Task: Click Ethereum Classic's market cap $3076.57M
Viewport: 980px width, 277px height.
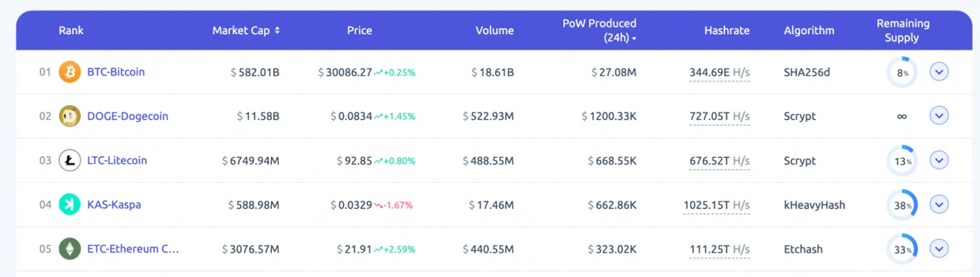Action: [251, 249]
